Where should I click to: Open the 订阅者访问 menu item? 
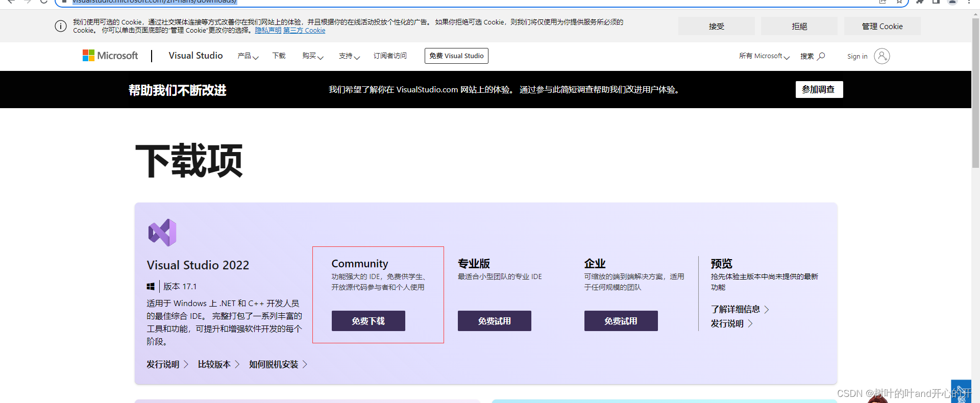coord(390,56)
